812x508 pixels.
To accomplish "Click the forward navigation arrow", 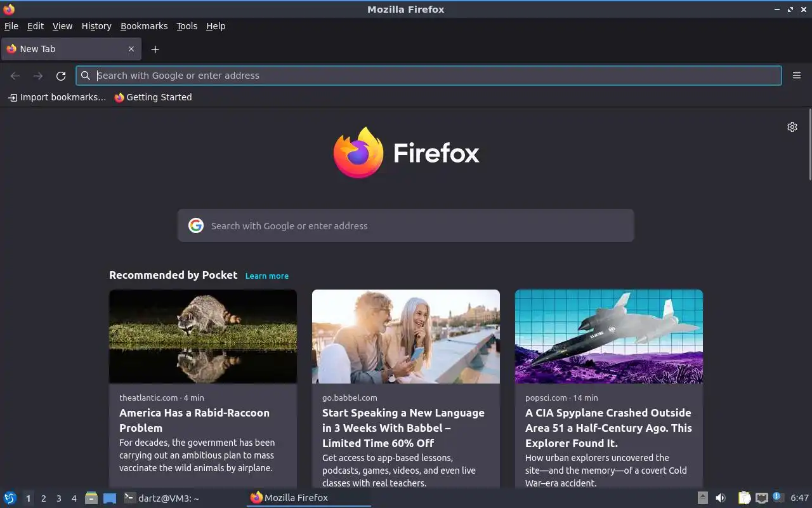I will click(x=38, y=76).
